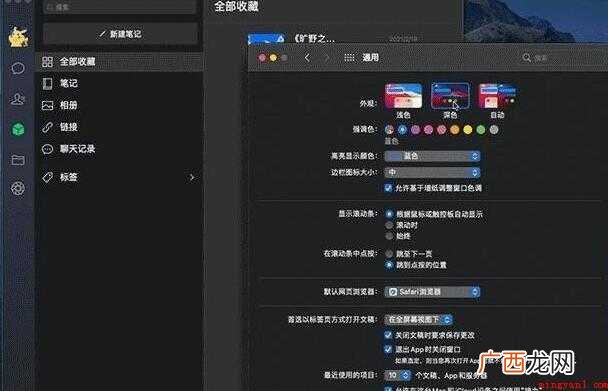The width and height of the screenshot is (608, 391).
Task: Pick the green accent color
Action: coord(481,130)
